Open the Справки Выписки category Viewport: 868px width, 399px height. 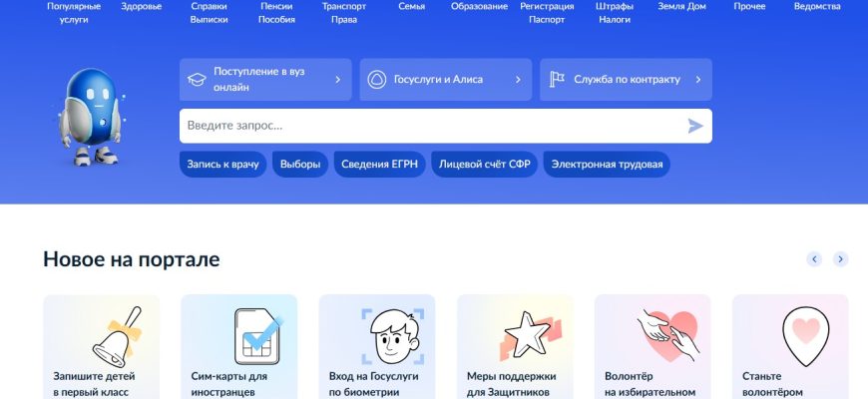point(209,13)
